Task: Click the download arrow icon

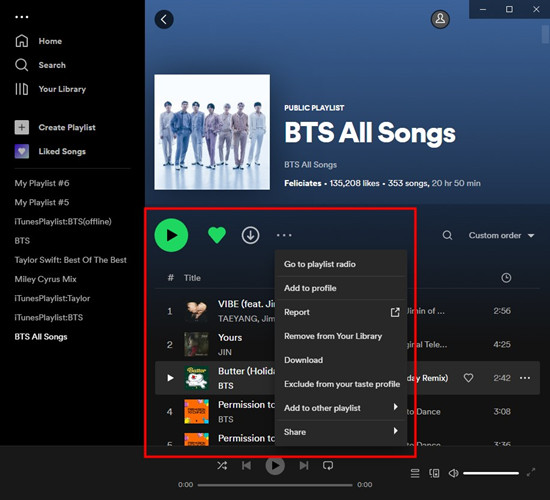Action: [x=250, y=235]
